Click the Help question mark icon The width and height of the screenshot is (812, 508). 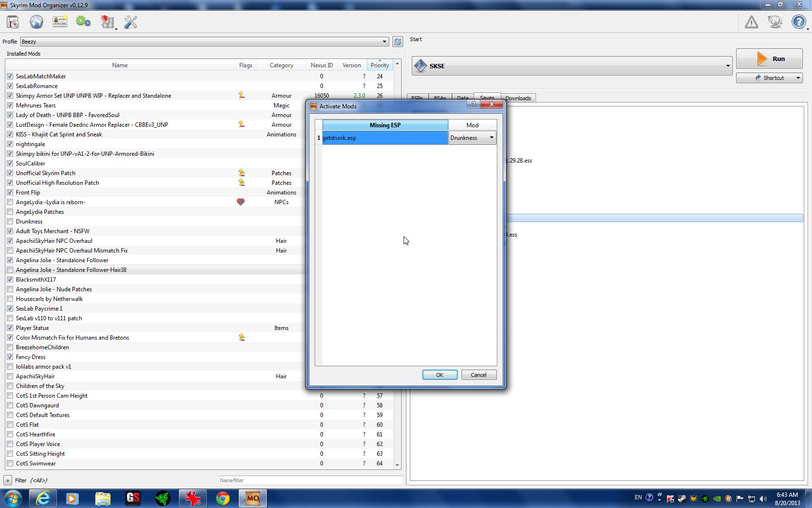(798, 22)
